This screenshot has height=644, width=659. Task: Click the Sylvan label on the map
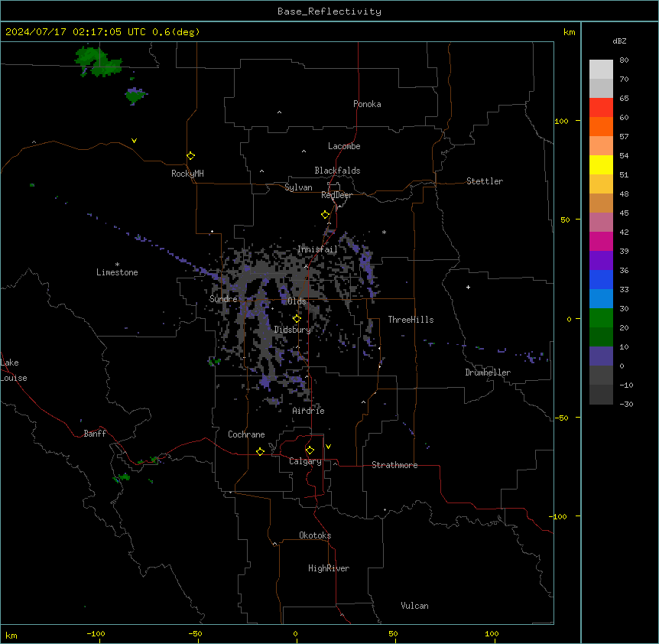coord(298,187)
